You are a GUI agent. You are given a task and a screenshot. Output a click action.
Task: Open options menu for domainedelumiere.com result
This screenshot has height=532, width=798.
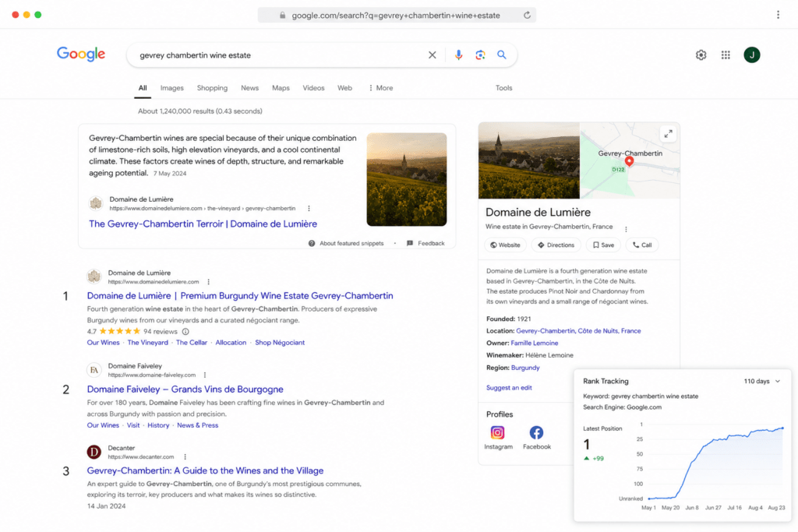tap(208, 282)
